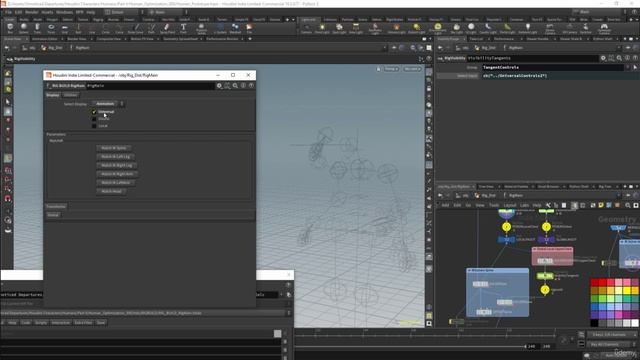Select the File shelf tool
640x360 pixels.
249,28
